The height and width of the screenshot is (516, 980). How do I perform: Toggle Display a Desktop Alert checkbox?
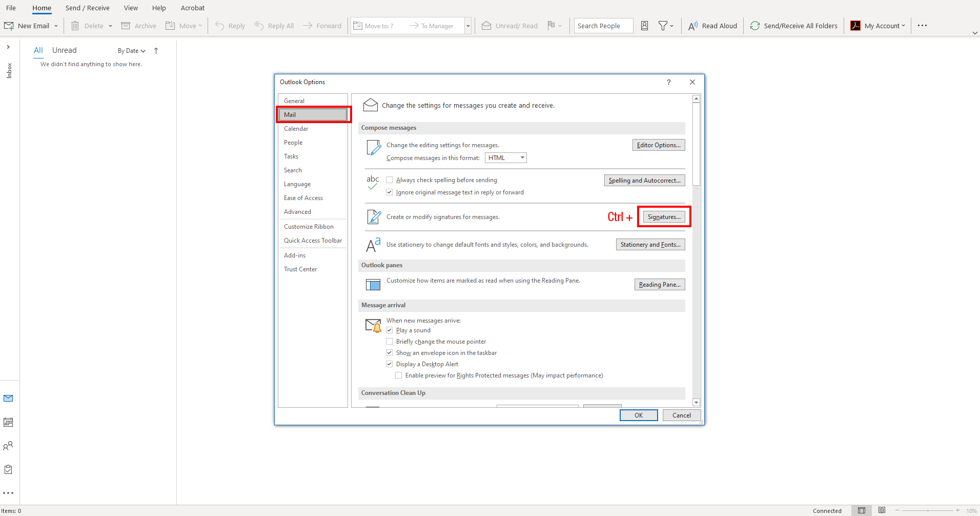coord(390,364)
